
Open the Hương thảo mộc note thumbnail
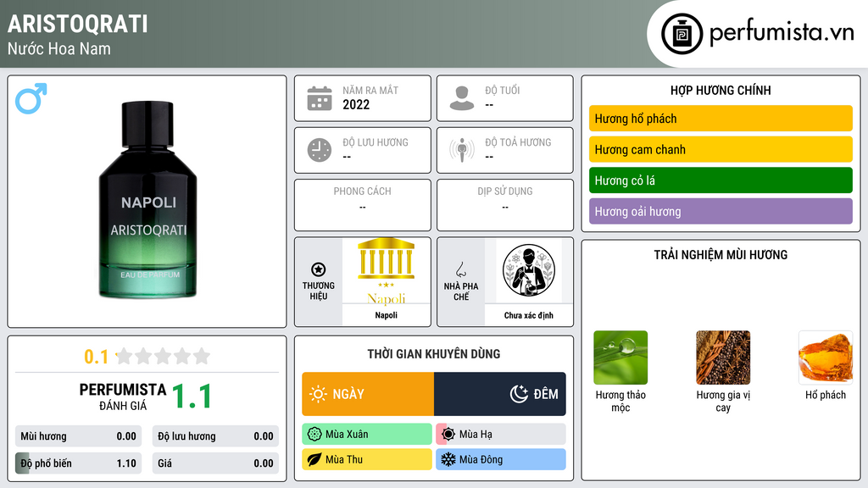tap(620, 358)
